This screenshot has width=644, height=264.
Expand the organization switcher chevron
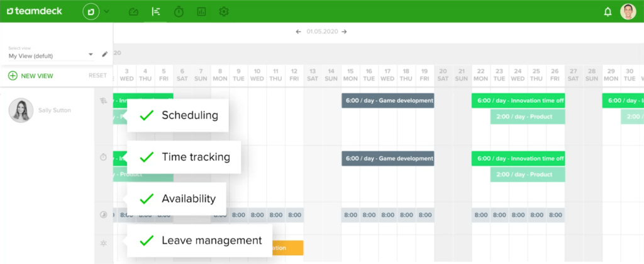(x=106, y=11)
